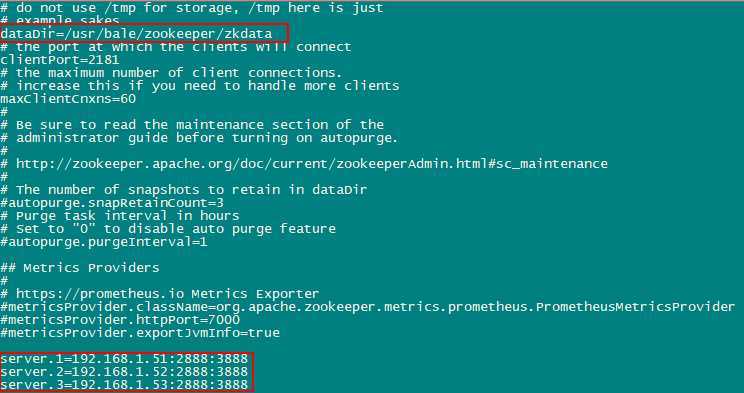Click comment about number of snapshots to retain
Viewport: 744px width, 393px height.
coord(184,190)
